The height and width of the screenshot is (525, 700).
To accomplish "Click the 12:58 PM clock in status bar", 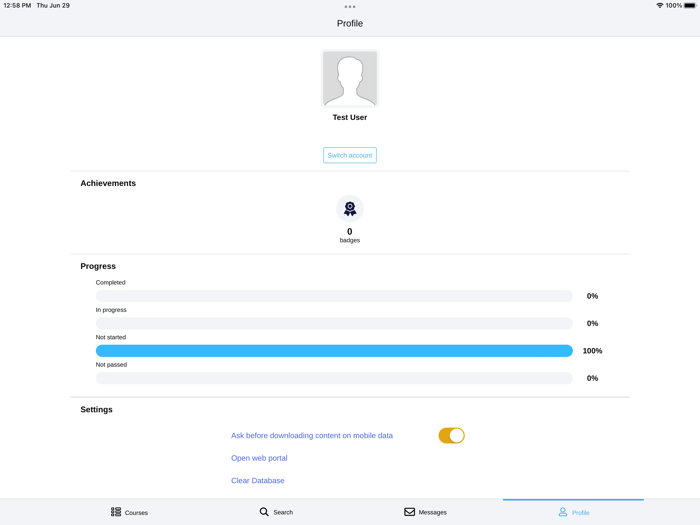I will coord(17,5).
